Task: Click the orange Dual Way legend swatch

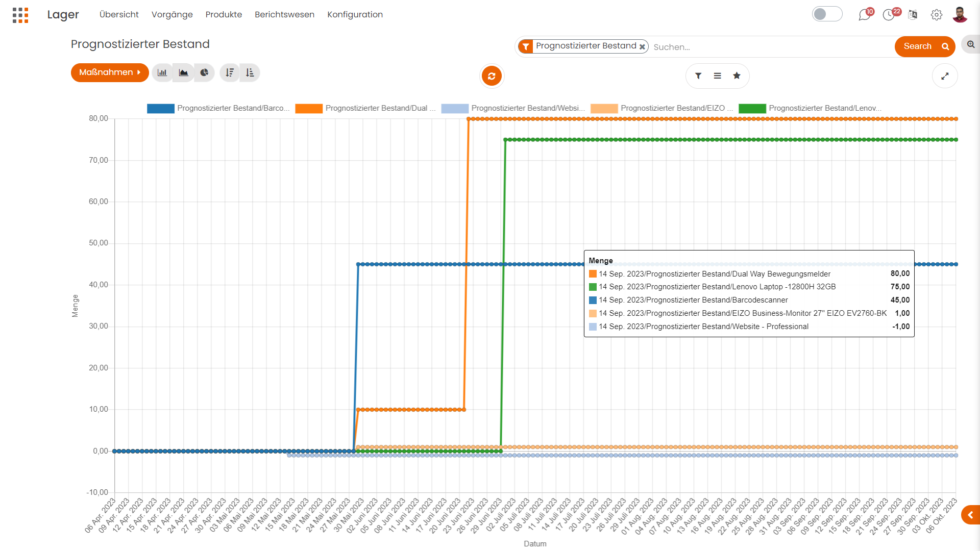Action: (309, 108)
